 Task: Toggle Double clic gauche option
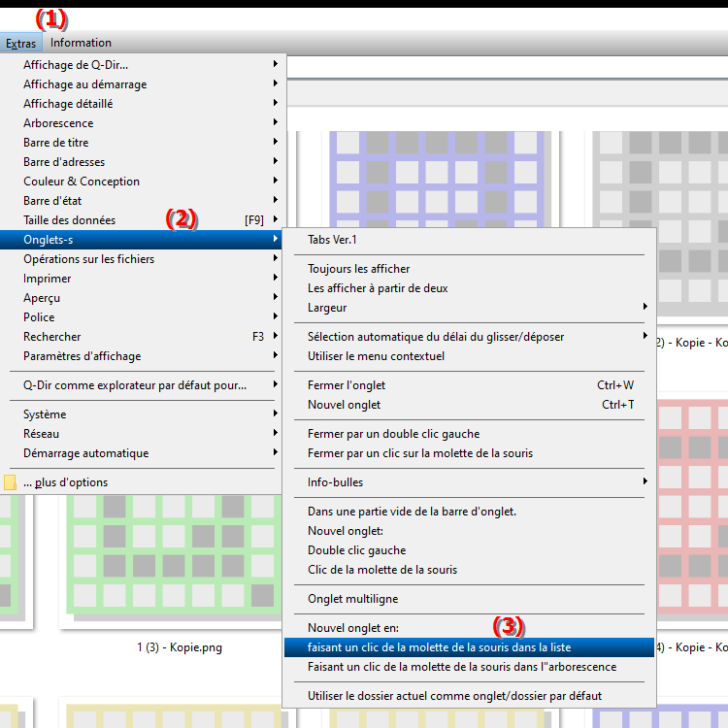[470, 550]
